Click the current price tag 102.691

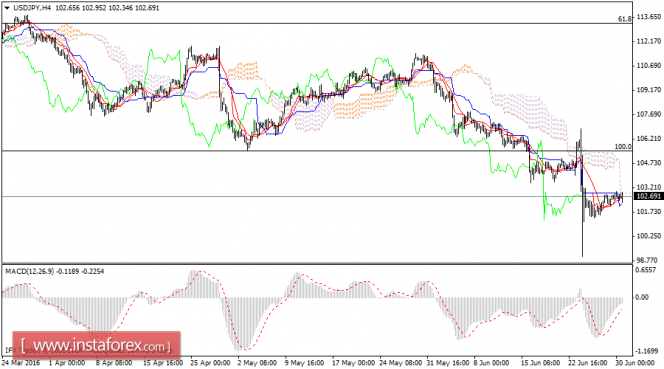[649, 196]
